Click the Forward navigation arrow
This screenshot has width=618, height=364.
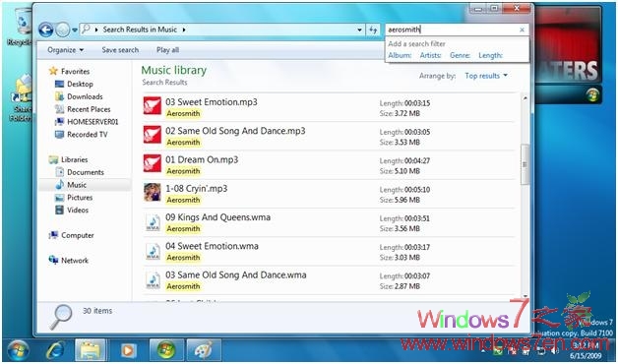(x=62, y=30)
